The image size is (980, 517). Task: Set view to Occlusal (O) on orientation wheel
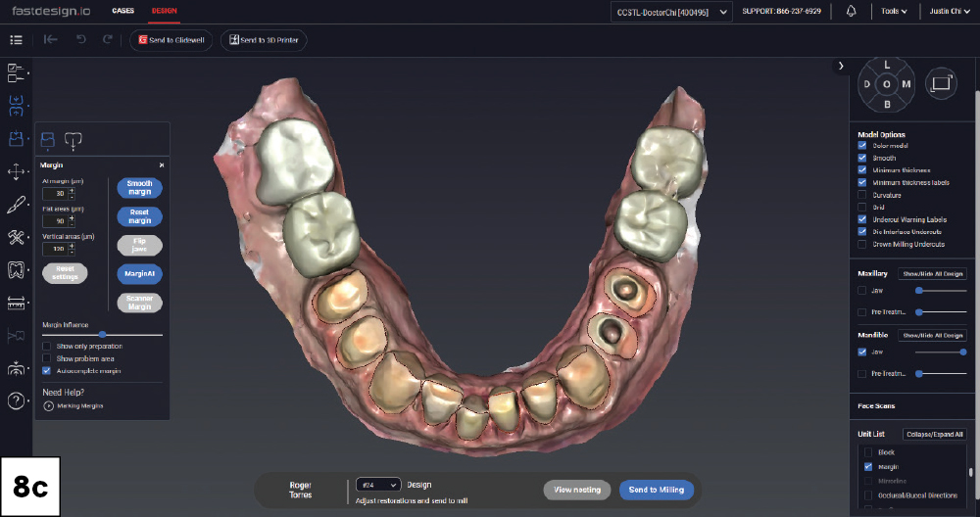886,84
